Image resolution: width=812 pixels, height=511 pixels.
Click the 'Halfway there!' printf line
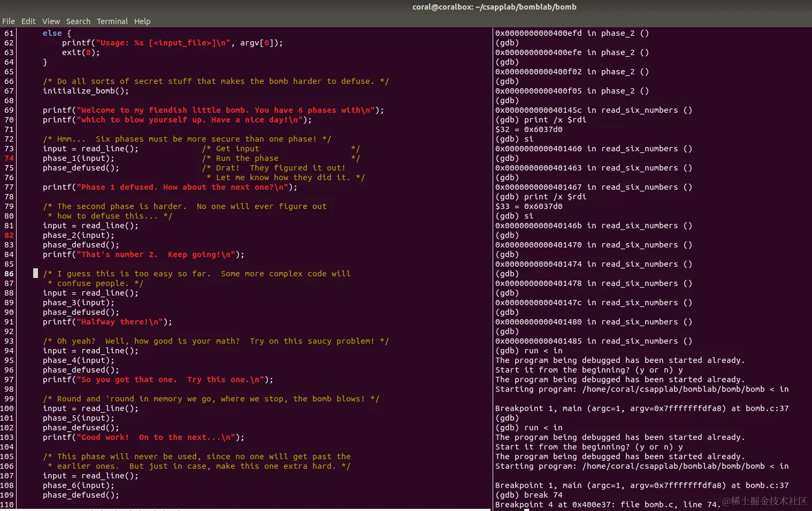pyautogui.click(x=108, y=322)
